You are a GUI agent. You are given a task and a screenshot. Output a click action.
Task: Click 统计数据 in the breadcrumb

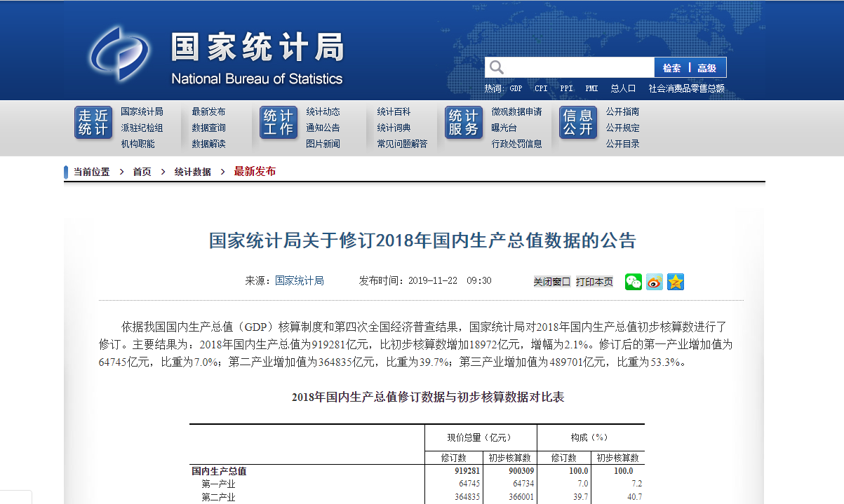click(x=193, y=172)
